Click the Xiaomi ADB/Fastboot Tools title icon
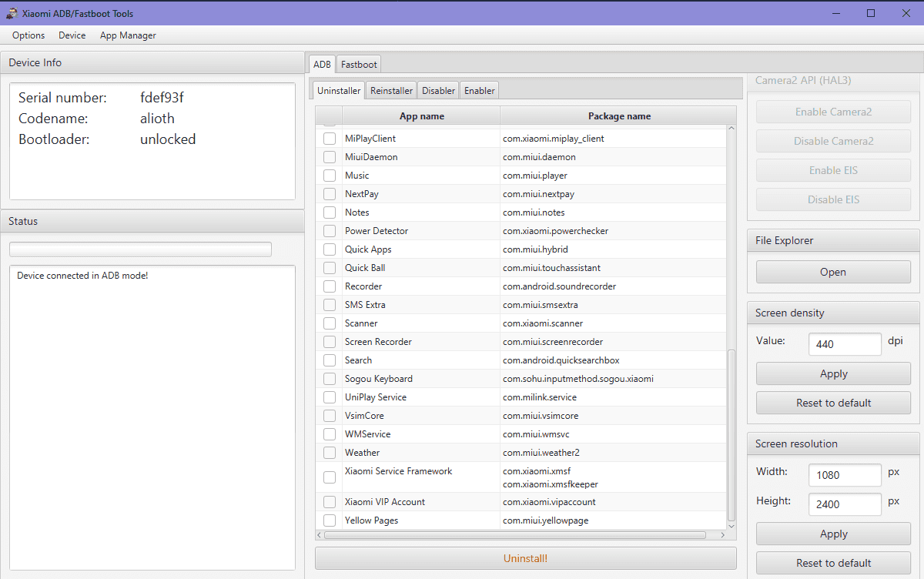The image size is (924, 579). pos(12,13)
